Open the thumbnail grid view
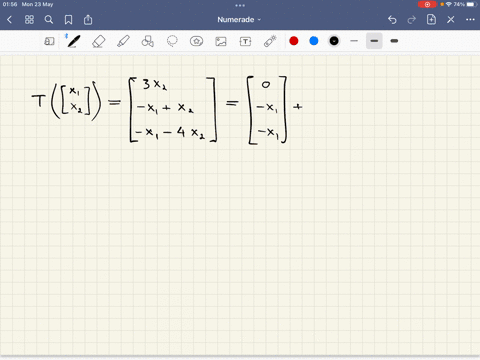Image resolution: width=480 pixels, height=360 pixels. pos(29,20)
